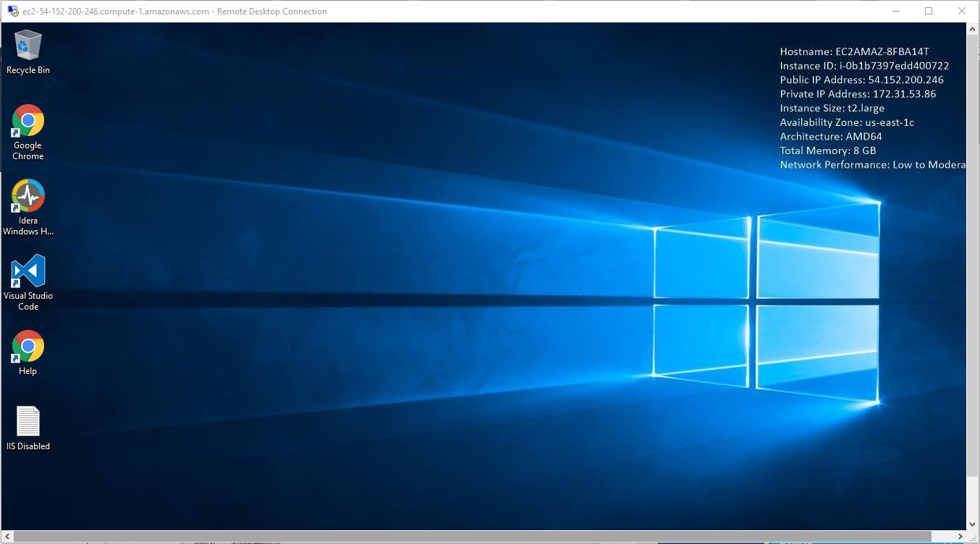Viewport: 980px width, 544px height.
Task: Select the IIS Disabled text file
Action: (28, 422)
